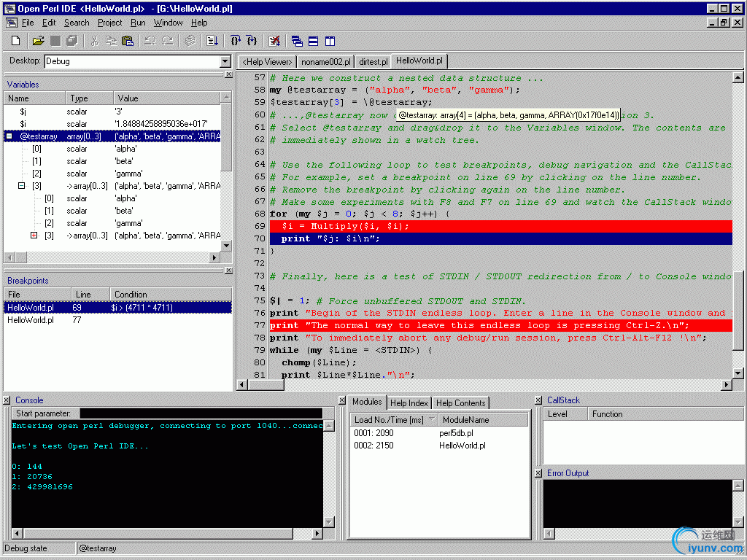This screenshot has height=560, width=747.
Task: Select the HelloWorld.pl line 77 breakpoint row
Action: click(x=117, y=320)
